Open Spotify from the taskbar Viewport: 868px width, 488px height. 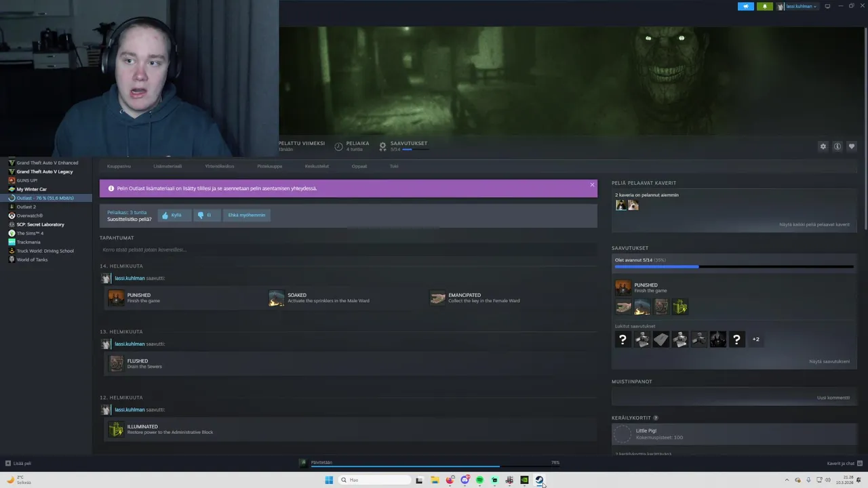click(479, 480)
